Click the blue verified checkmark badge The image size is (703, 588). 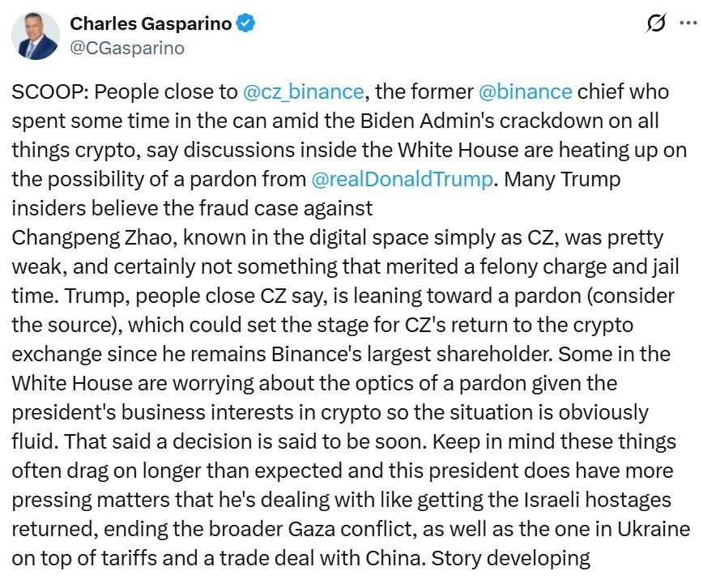coord(245,24)
